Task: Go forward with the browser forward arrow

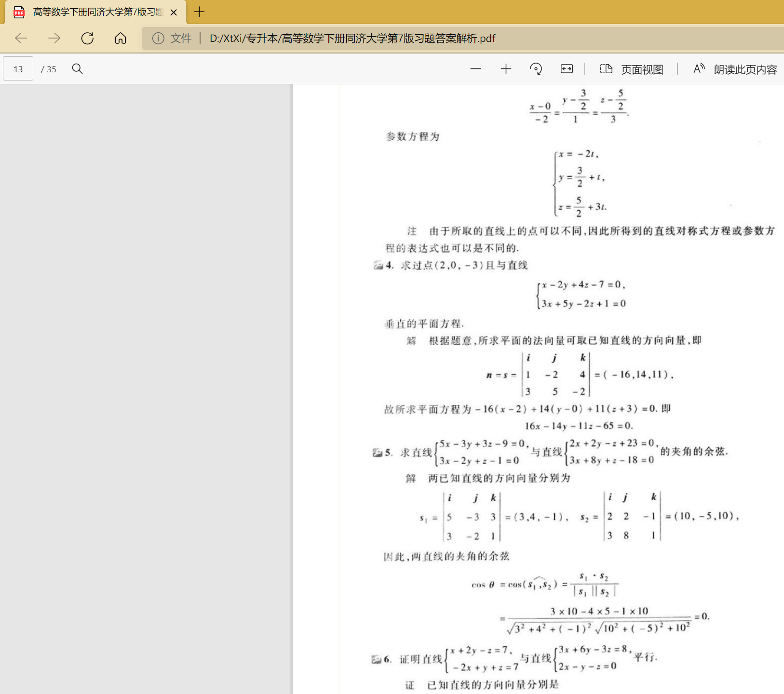Action: (x=54, y=38)
